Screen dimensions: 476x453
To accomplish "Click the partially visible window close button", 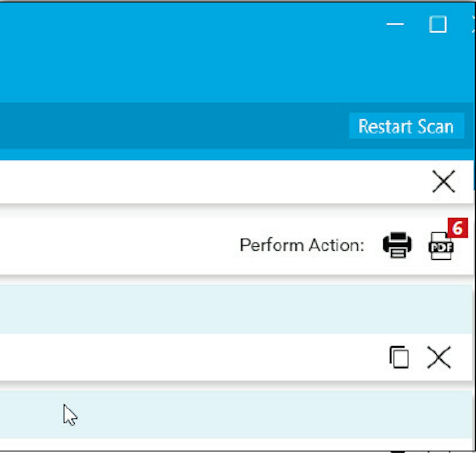I will pos(473,24).
